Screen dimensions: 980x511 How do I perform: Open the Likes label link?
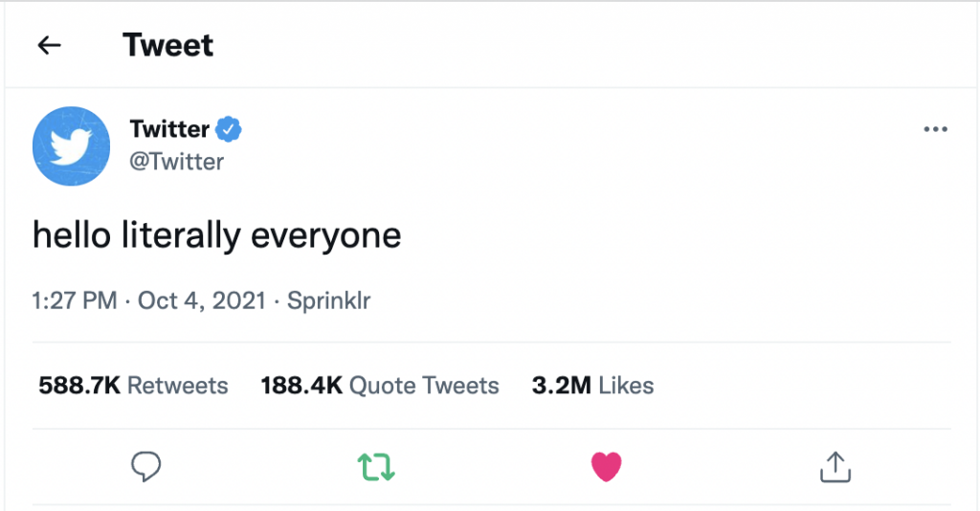click(627, 386)
